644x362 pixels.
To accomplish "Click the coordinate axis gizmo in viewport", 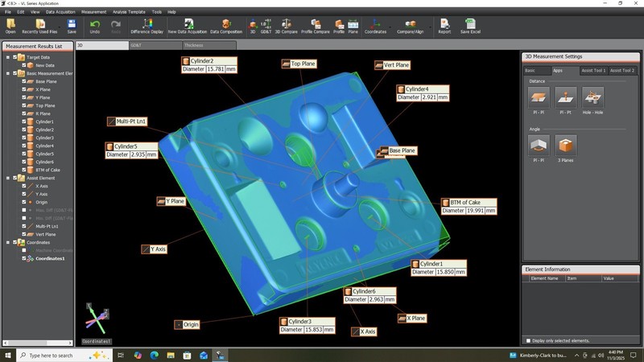I will click(97, 319).
